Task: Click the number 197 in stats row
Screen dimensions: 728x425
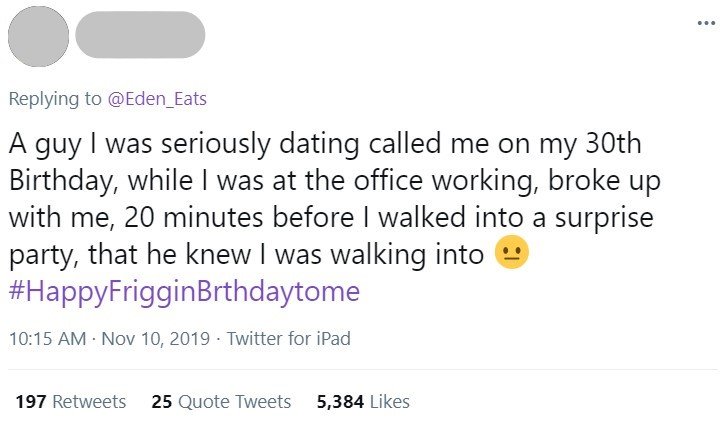Action: coord(30,401)
